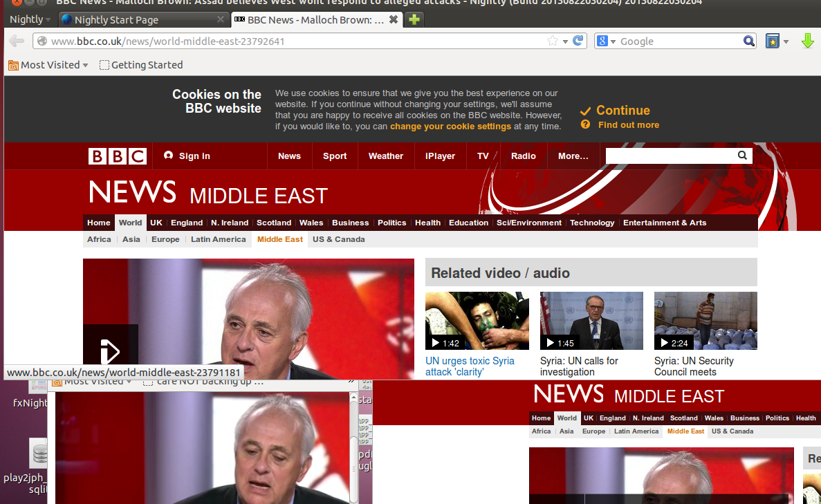821x504 pixels.
Task: Play the Malloch Brown video in the front window
Action: (x=111, y=351)
